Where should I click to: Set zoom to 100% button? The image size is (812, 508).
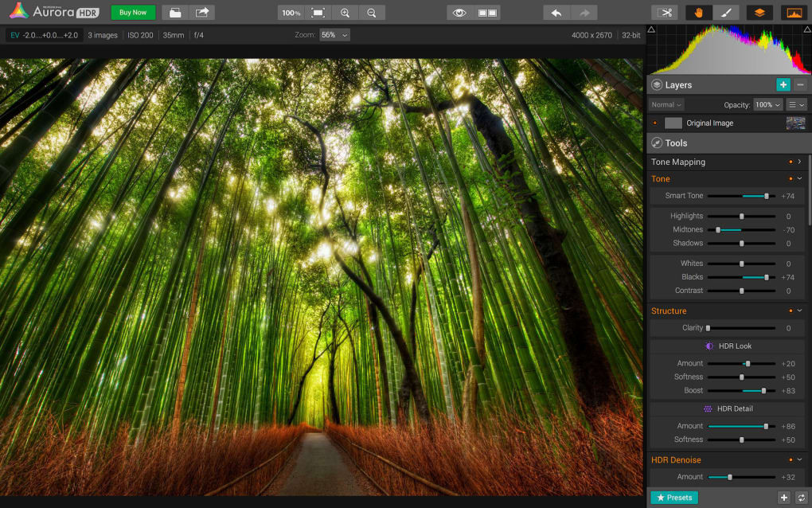pos(291,13)
